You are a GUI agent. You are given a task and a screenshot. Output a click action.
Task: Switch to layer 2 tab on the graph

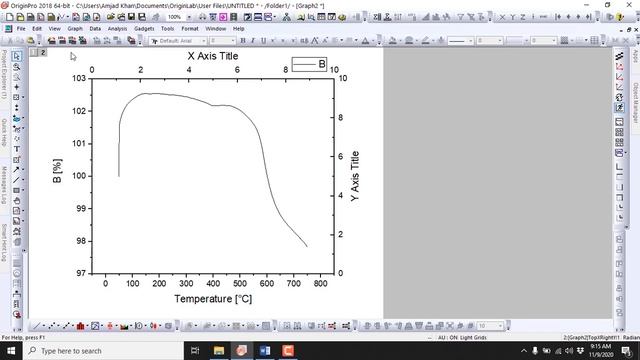coord(43,52)
